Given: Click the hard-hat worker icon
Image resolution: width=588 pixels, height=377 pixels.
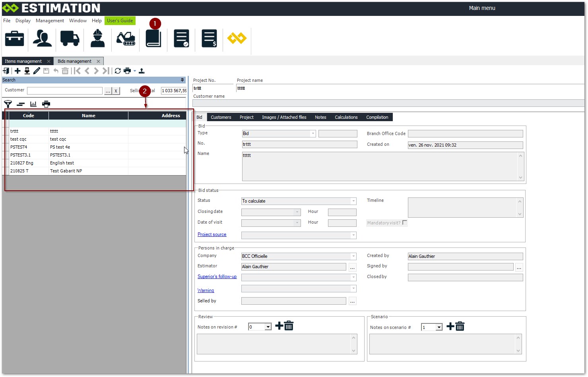Looking at the screenshot, I should point(97,39).
